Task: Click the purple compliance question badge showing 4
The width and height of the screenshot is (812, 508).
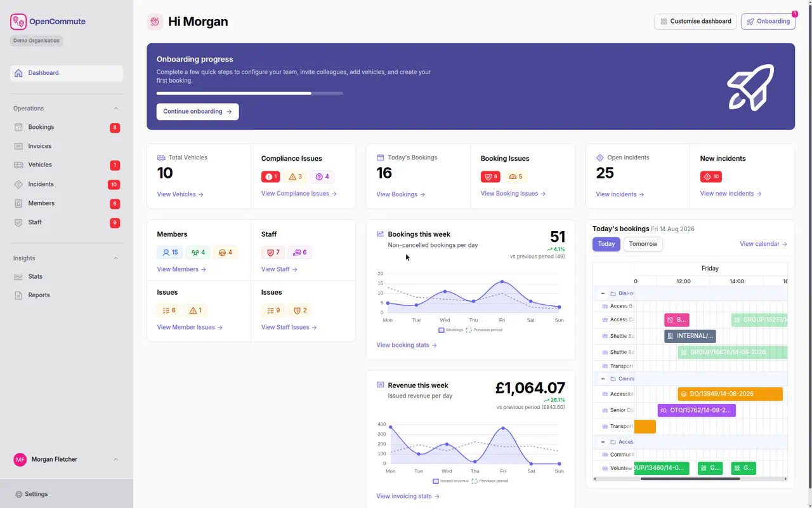Action: click(322, 177)
